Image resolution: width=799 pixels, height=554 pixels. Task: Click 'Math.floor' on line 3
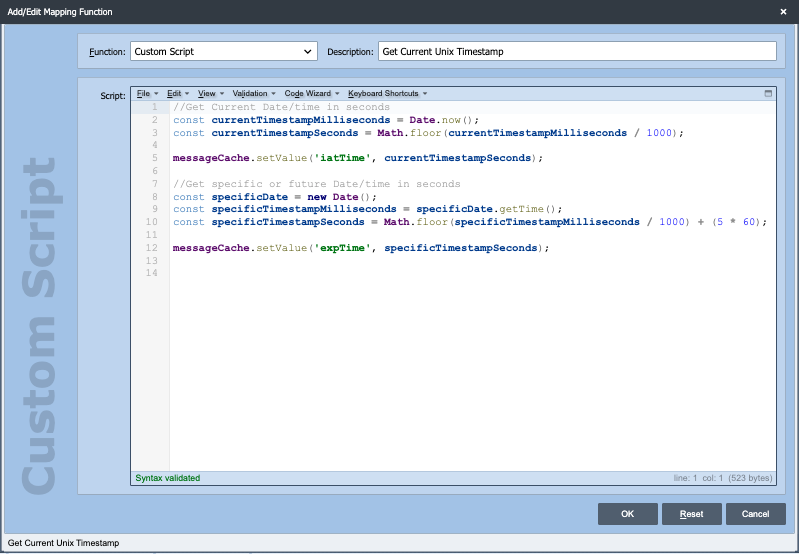409,133
